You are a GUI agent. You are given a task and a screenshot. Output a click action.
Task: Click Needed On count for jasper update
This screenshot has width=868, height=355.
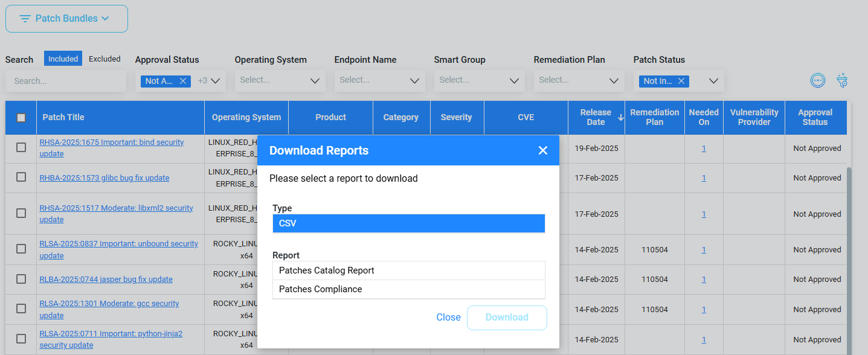pos(704,280)
